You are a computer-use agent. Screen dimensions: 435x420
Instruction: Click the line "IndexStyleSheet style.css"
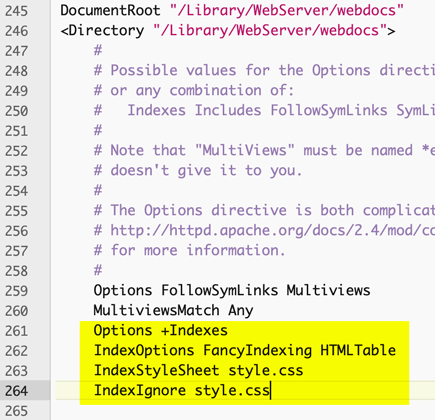tap(198, 370)
